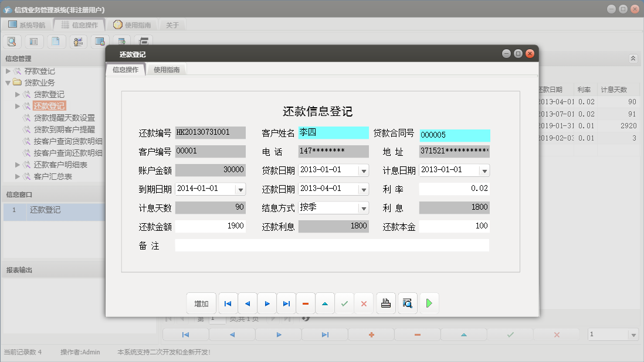The width and height of the screenshot is (644, 362).
Task: Select the query/search tool on the main toolbar
Action: tap(12, 41)
